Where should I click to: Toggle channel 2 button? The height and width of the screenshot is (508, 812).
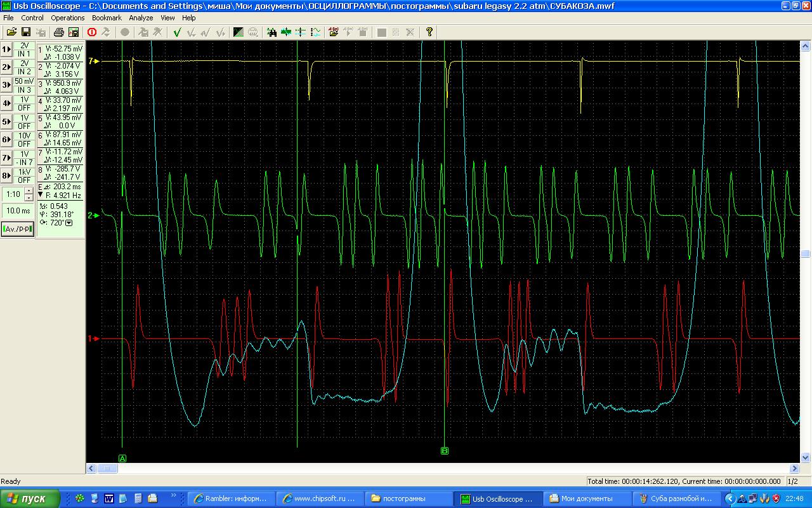tap(6, 67)
